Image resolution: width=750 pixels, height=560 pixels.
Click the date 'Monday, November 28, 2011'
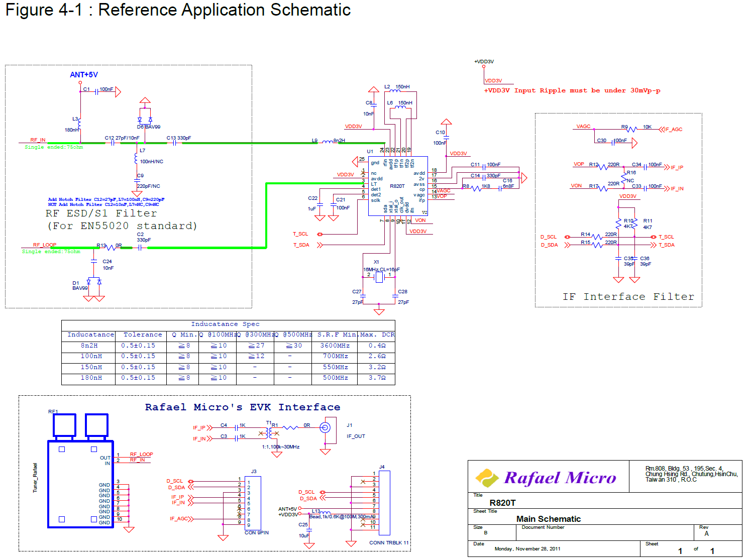coord(527,549)
